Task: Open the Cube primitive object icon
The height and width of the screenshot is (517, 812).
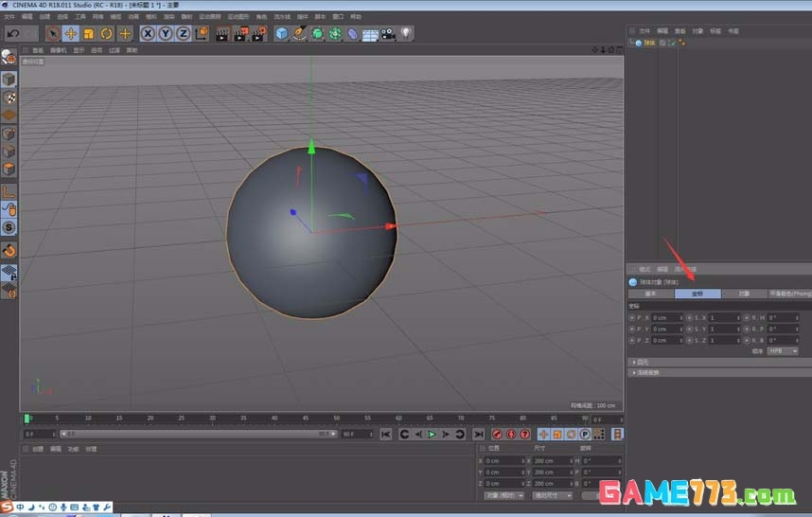Action: (281, 33)
